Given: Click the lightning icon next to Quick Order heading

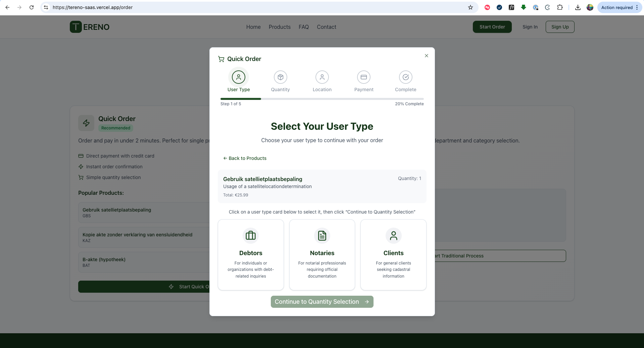Looking at the screenshot, I should pos(86,123).
